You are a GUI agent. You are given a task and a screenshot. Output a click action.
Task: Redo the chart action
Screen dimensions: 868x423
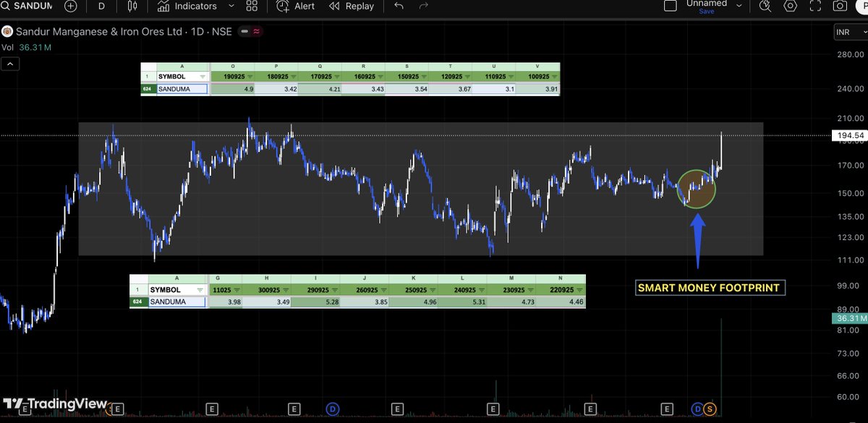pyautogui.click(x=424, y=6)
